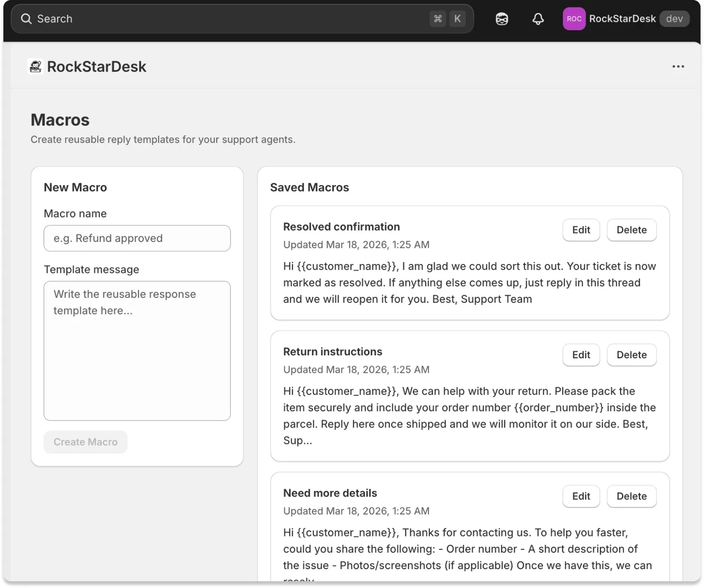Delete the Resolved confirmation macro
This screenshot has width=704, height=588.
click(x=631, y=230)
